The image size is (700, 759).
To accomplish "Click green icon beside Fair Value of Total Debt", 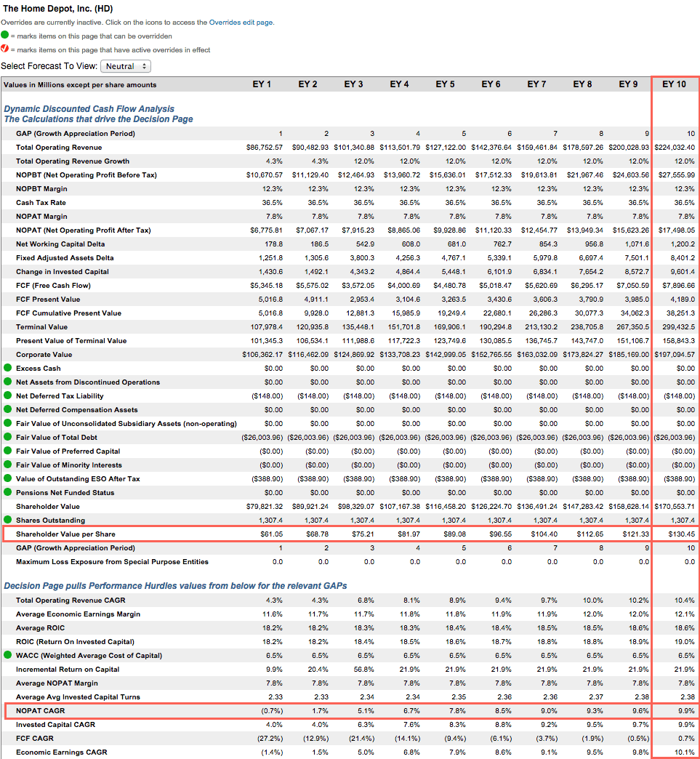I will pos(8,437).
